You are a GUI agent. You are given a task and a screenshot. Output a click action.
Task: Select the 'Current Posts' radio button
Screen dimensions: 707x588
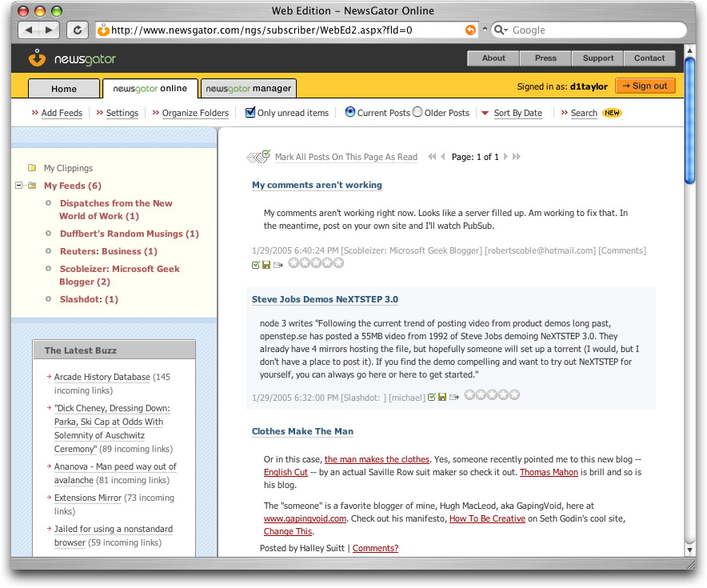pos(350,112)
